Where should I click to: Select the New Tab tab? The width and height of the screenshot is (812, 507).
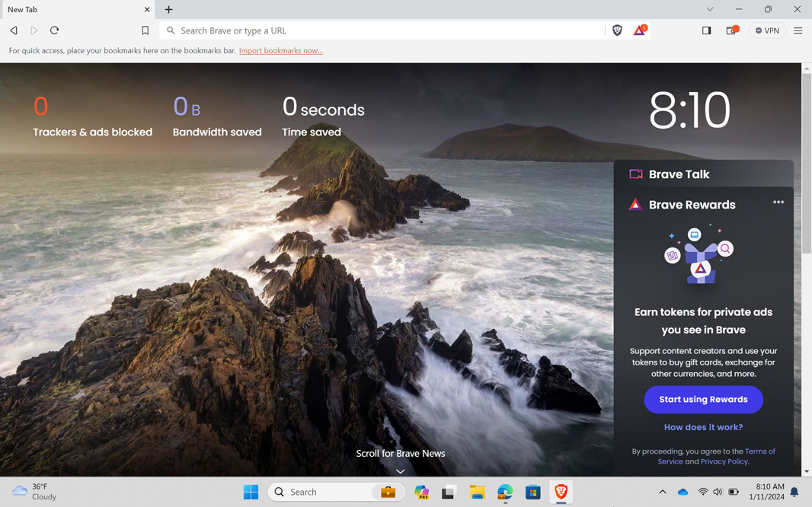coord(72,10)
